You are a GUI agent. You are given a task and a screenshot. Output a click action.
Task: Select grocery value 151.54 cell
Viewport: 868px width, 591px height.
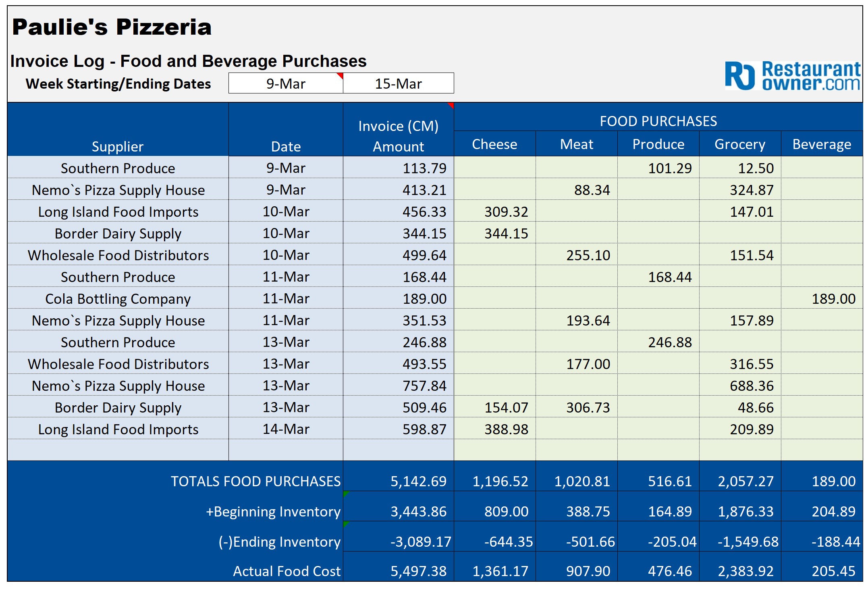click(x=740, y=255)
